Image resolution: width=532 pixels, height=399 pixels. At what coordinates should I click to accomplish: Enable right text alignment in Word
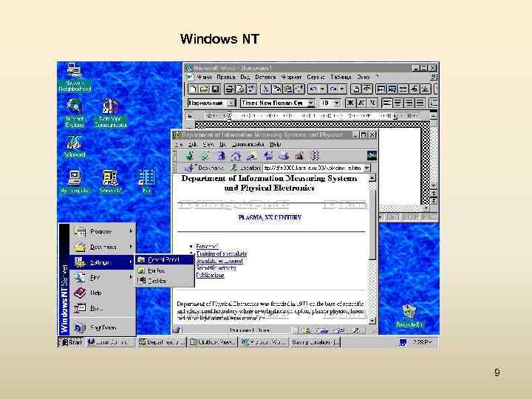coord(409,103)
